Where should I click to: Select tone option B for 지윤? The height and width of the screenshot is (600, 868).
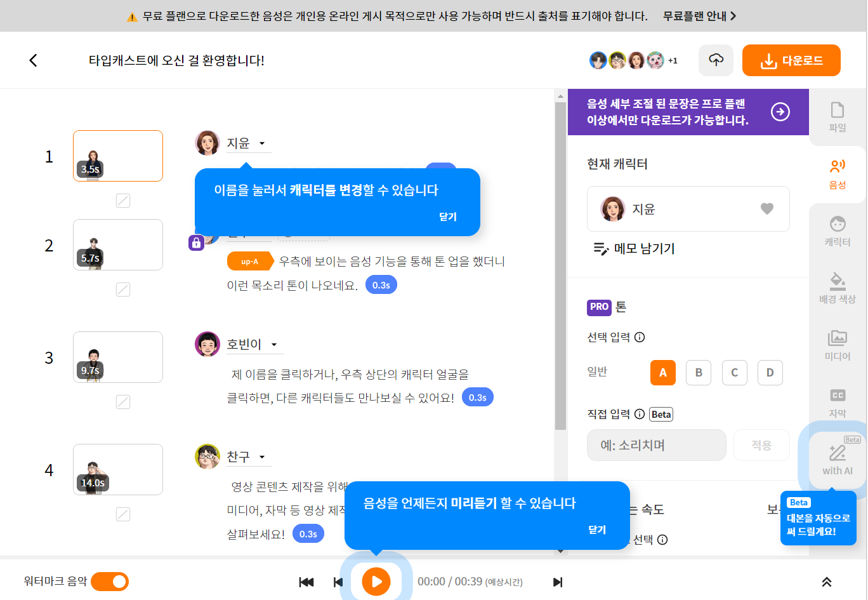click(x=698, y=373)
